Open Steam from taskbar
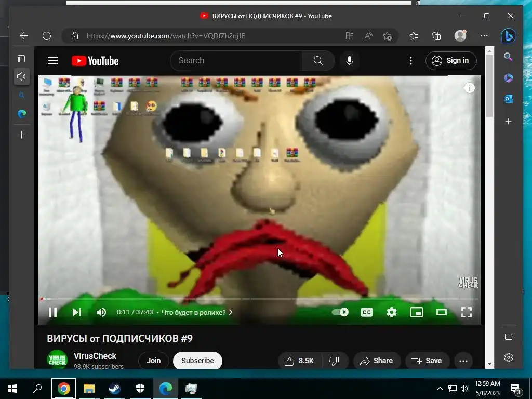The width and height of the screenshot is (532, 399). [114, 389]
